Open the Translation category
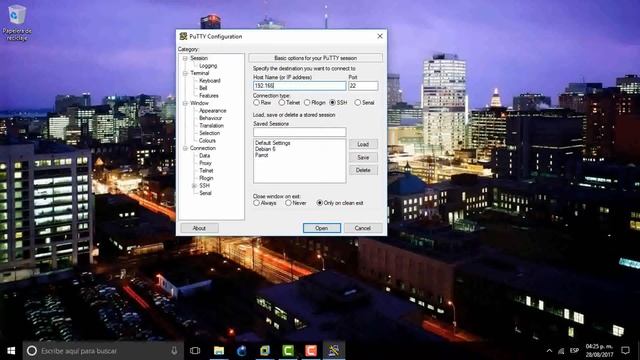The width and height of the screenshot is (640, 360). [211, 126]
